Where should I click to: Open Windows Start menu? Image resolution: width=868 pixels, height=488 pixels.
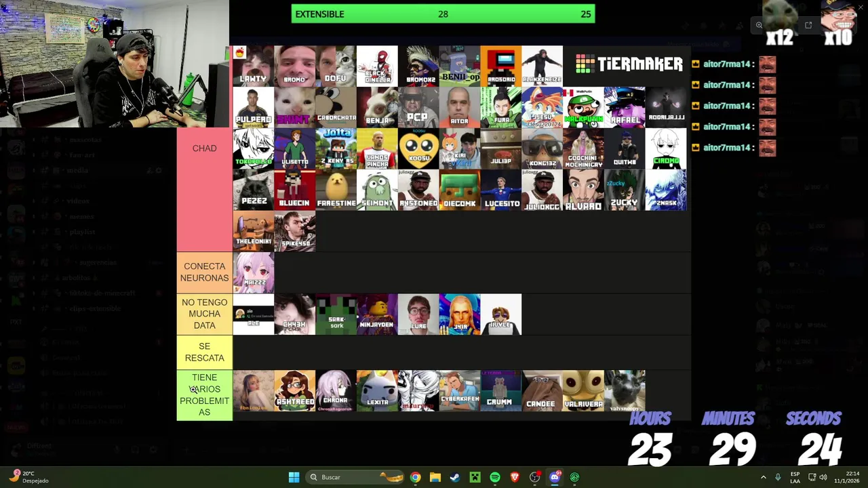(294, 477)
